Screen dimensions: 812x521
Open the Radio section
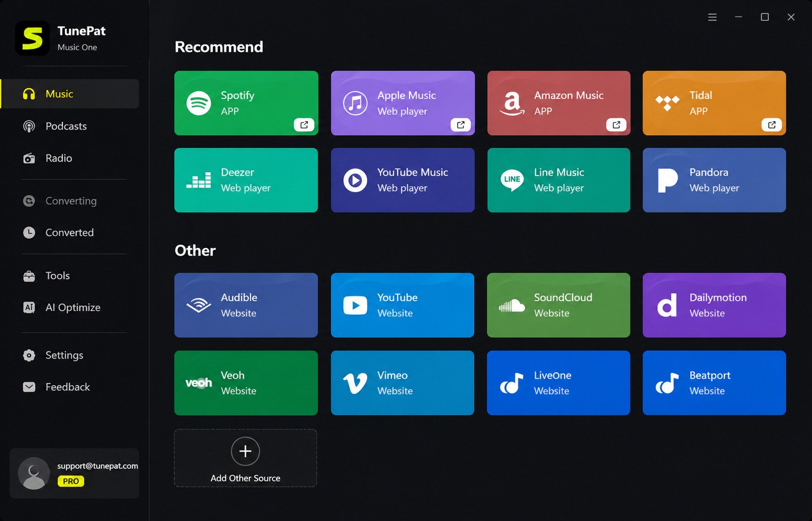(x=70, y=158)
